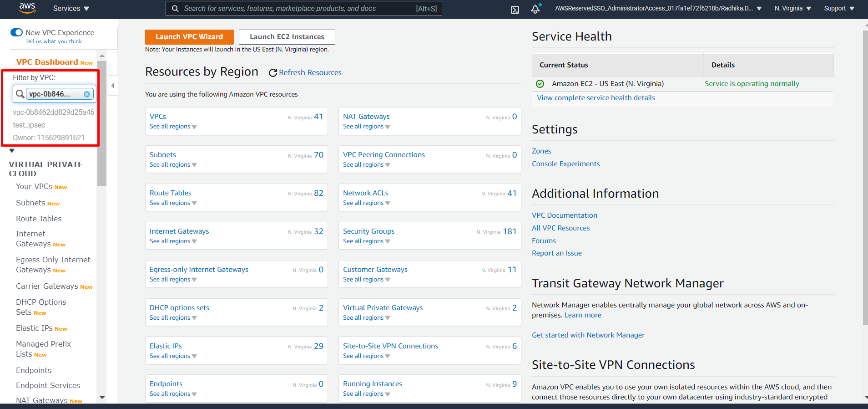The image size is (868, 409).
Task: Open the Forums link
Action: [x=544, y=241]
